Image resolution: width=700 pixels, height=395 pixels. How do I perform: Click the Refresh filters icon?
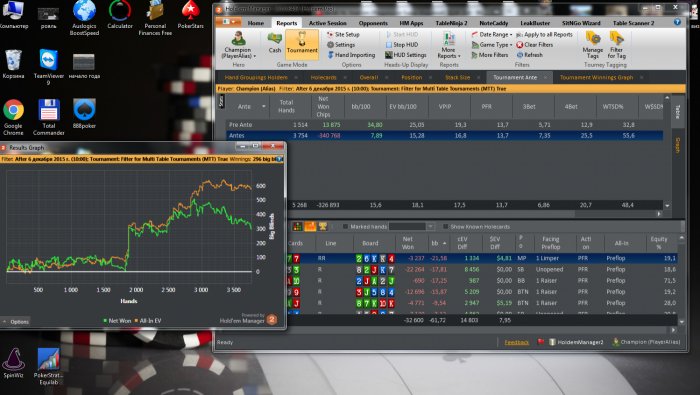click(x=529, y=55)
